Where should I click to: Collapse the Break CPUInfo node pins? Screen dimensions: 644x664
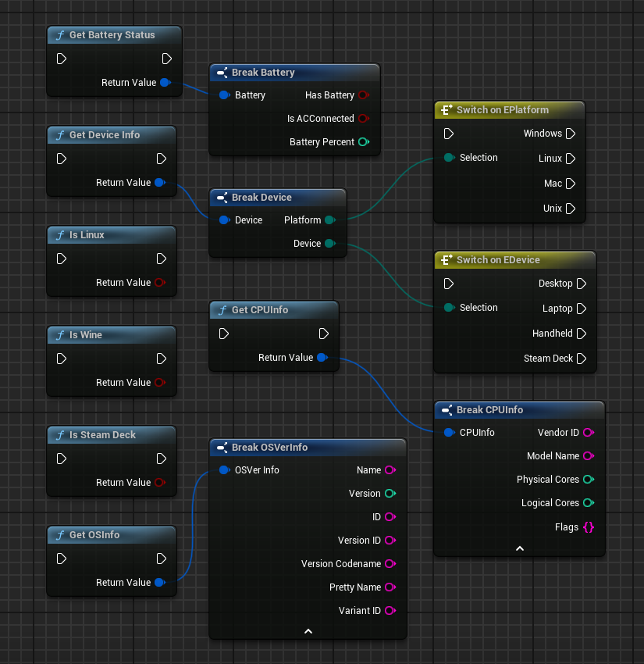(520, 548)
